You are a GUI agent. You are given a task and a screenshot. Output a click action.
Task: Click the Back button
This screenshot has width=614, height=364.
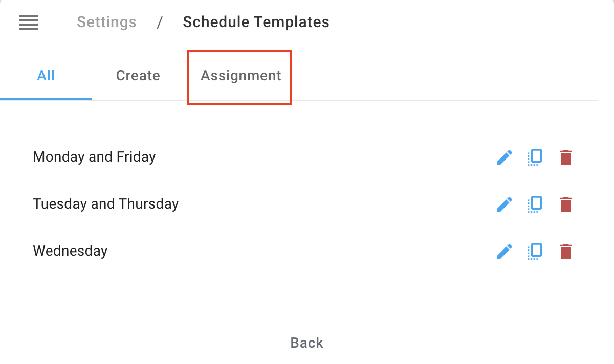(x=307, y=343)
